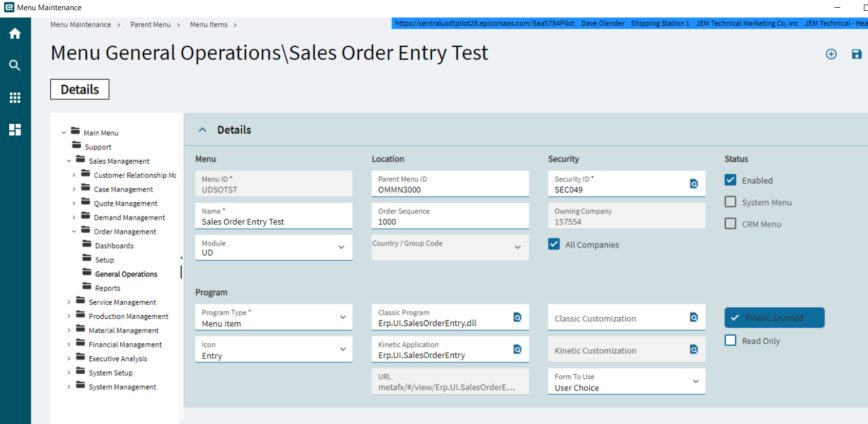Click the Parent Menu breadcrumb
The height and width of the screenshot is (424, 868).
tap(150, 25)
